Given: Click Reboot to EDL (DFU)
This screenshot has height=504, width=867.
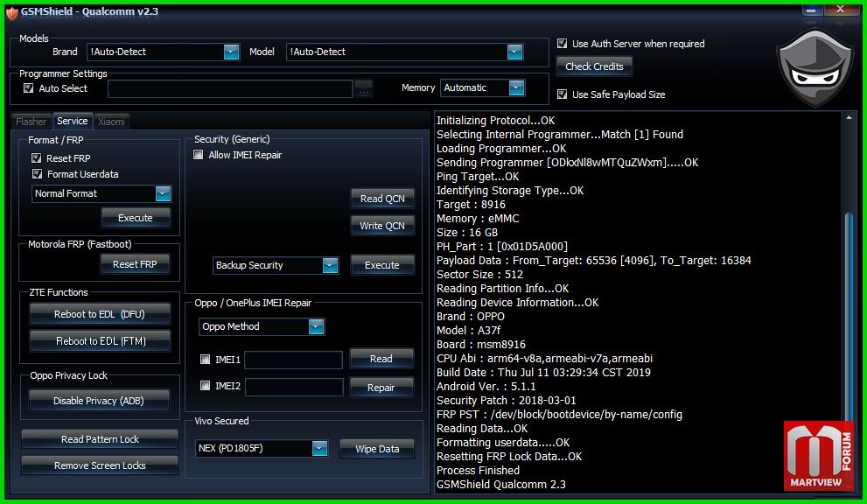Looking at the screenshot, I should 100,314.
